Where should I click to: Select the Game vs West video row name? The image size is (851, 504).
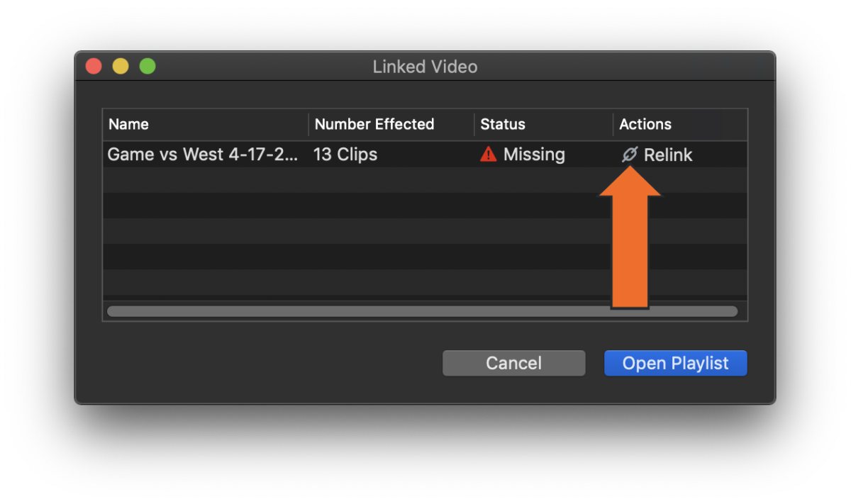202,155
